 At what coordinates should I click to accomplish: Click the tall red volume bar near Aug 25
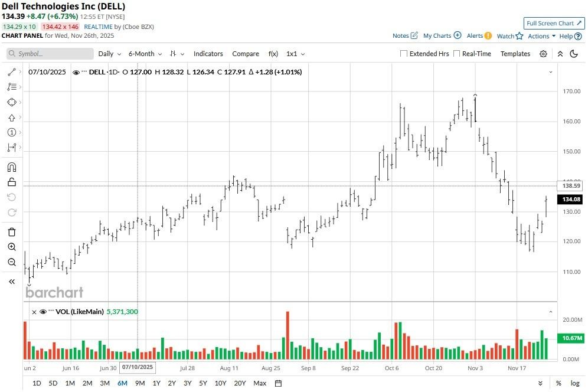point(288,335)
